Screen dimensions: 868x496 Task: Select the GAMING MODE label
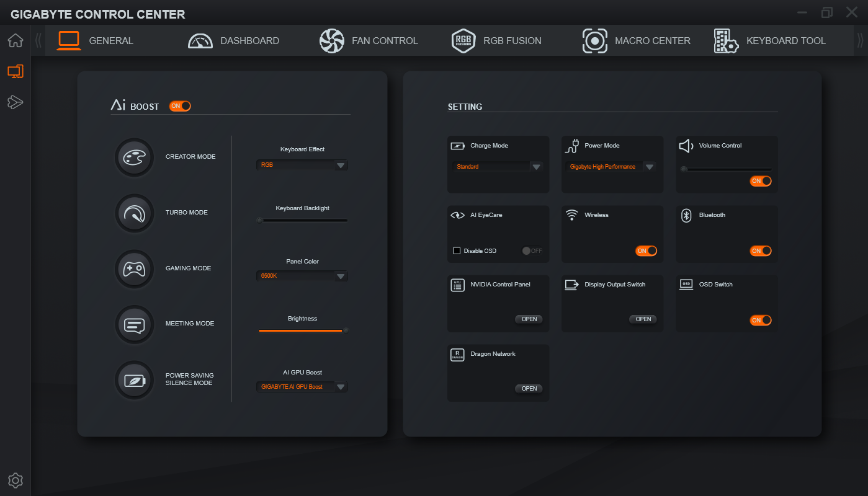point(189,268)
